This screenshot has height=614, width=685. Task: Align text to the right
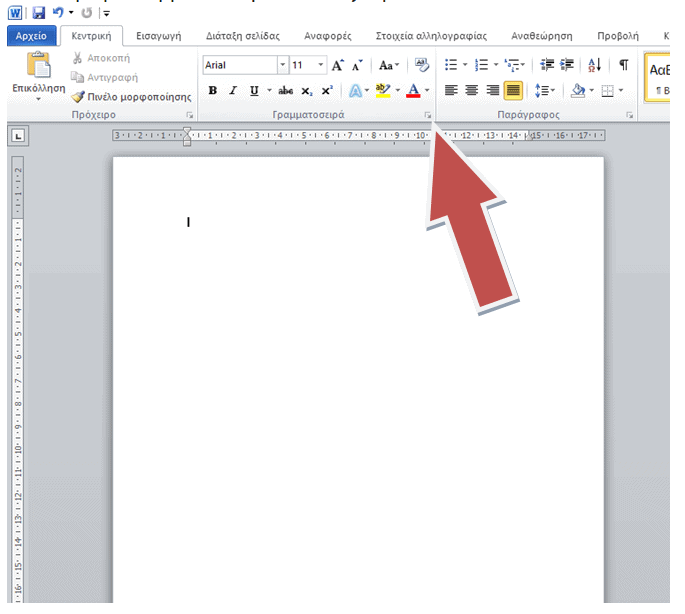(x=492, y=90)
